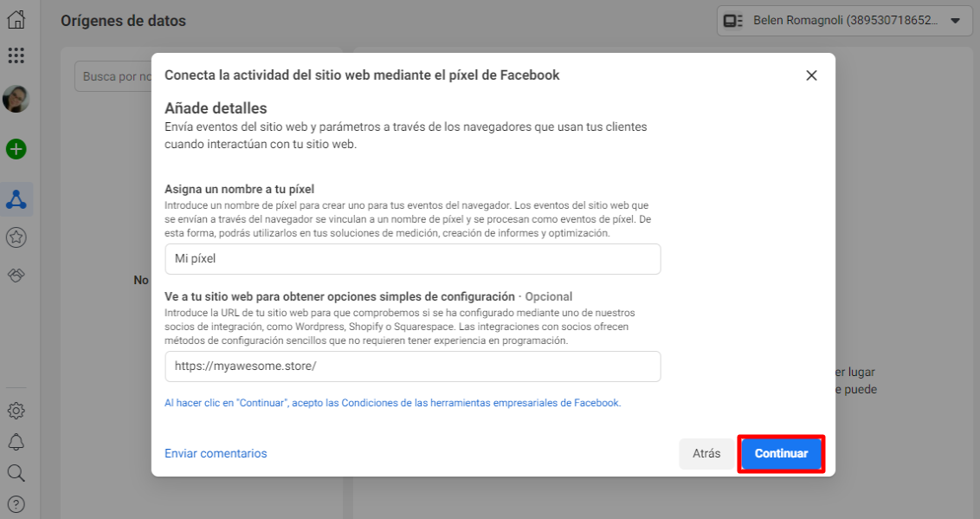Open the Enviar comentarios link
Viewport: 980px width, 519px height.
(216, 453)
